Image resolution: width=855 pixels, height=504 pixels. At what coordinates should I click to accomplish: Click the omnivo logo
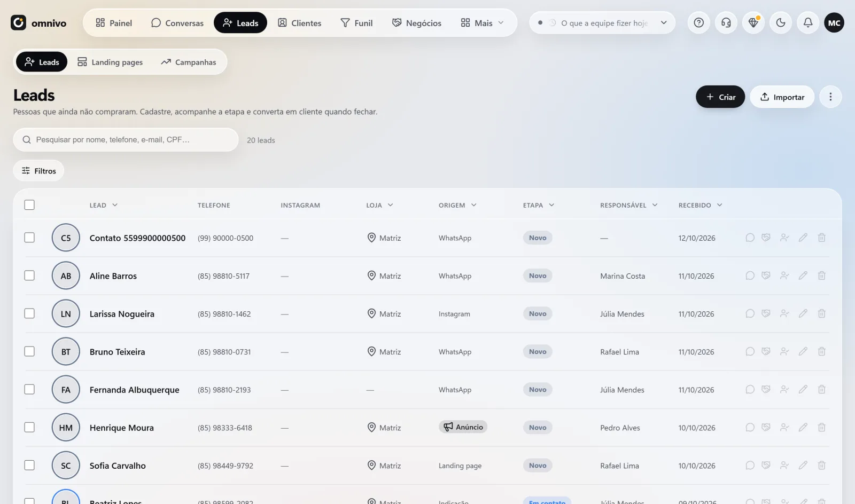pyautogui.click(x=38, y=22)
